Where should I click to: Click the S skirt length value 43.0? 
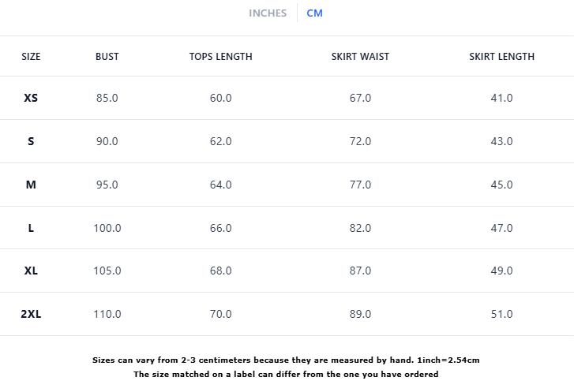501,142
